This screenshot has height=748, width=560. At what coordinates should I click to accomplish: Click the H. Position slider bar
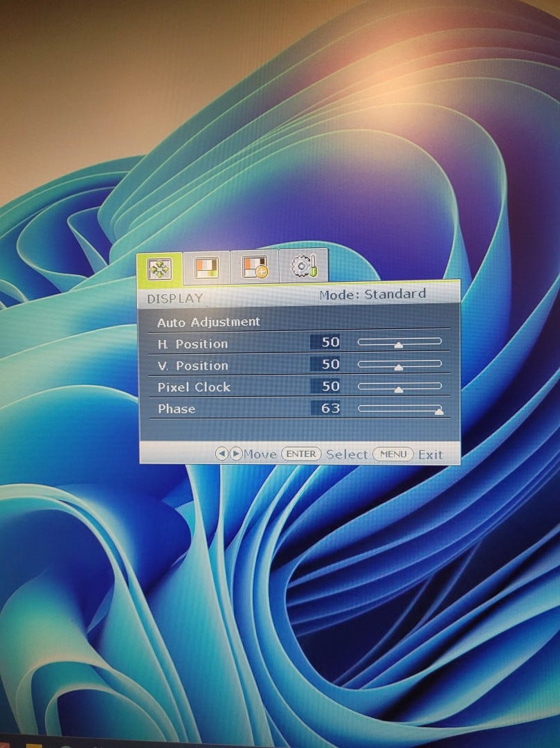(400, 341)
